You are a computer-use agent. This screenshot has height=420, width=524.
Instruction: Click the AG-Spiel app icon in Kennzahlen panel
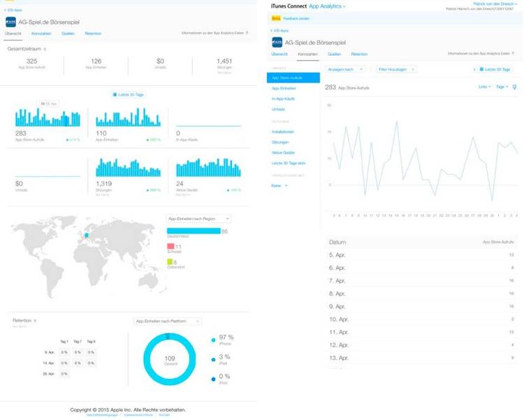point(277,43)
